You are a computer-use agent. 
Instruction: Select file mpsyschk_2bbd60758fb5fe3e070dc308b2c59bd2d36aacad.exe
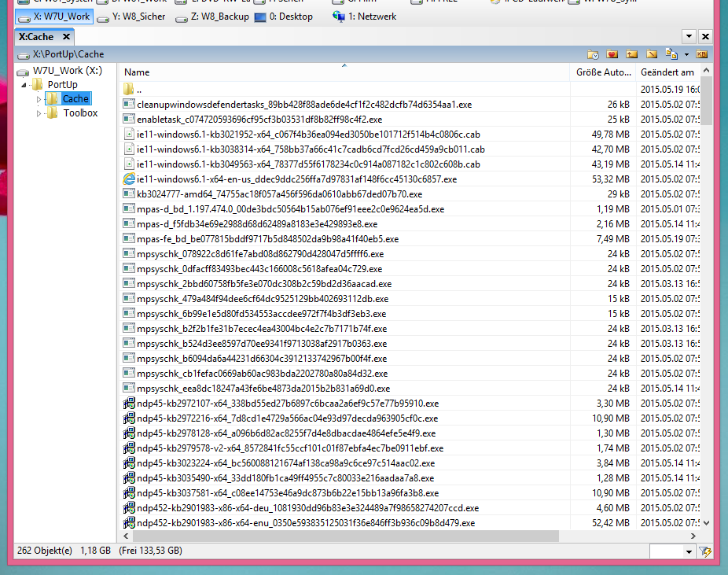tap(263, 284)
